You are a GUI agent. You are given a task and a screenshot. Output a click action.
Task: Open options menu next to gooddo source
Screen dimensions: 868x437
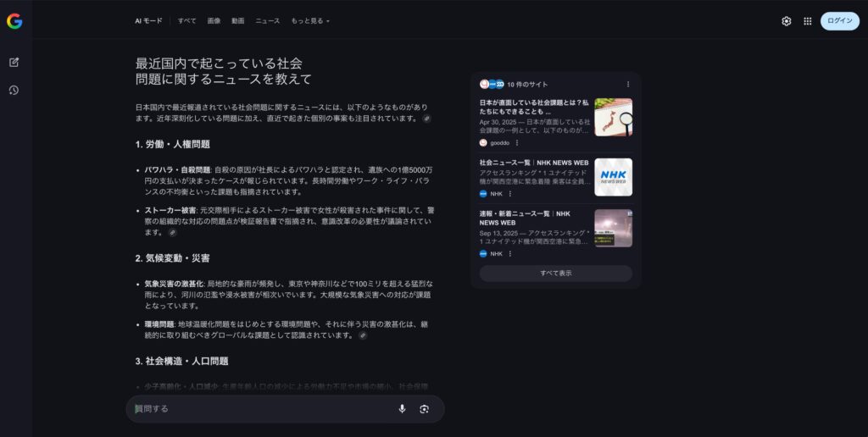click(x=517, y=143)
